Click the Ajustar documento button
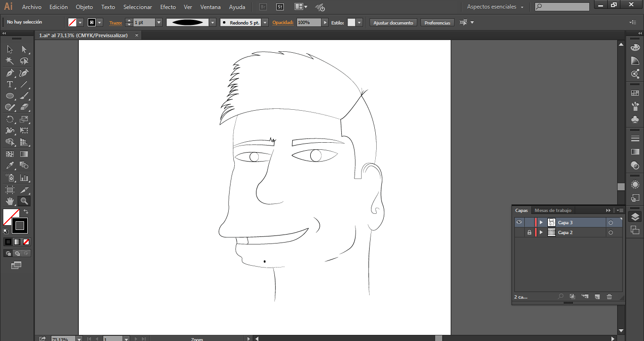 pos(393,23)
